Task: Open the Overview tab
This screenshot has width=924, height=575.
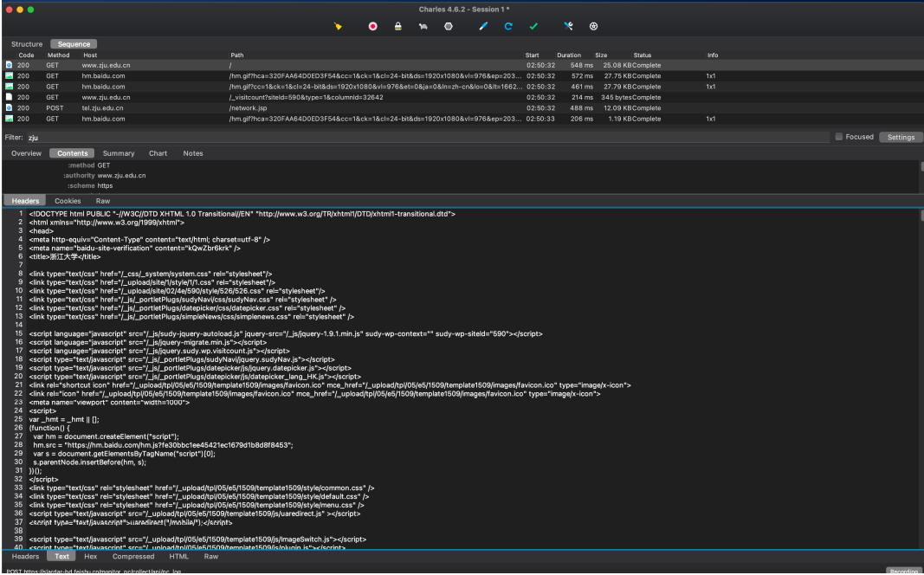Action: coord(27,153)
